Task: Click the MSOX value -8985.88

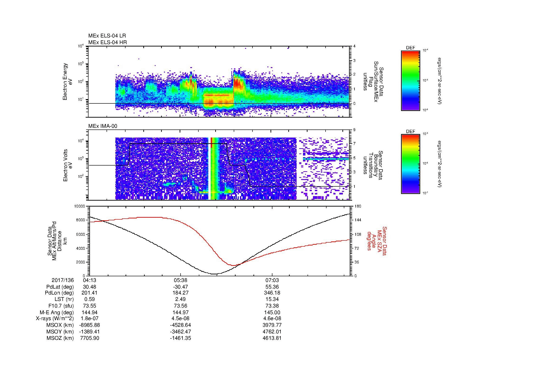Action: point(89,325)
